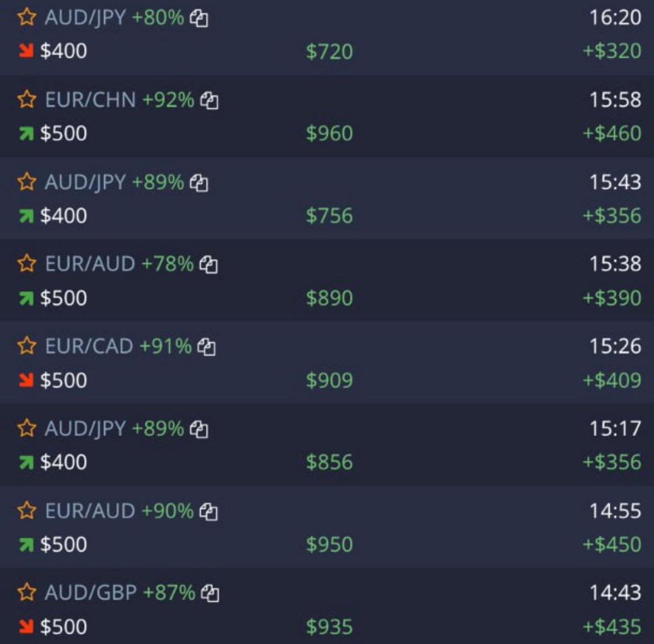Click the +$435 profit on AUD/GBP
Image resolution: width=654 pixels, height=644 pixels.
click(612, 627)
